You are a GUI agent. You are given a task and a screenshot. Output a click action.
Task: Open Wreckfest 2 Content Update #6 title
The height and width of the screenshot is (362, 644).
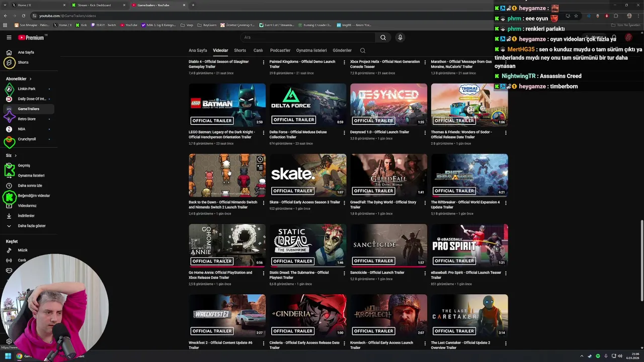(x=220, y=345)
